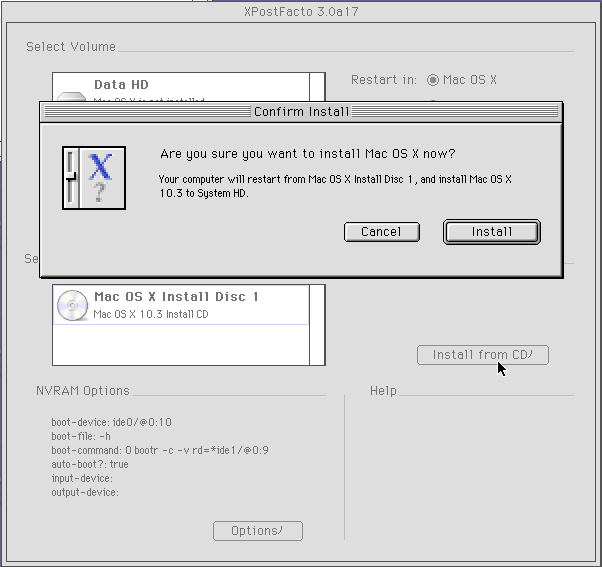
Task: Click the boot-command NVRAM line
Action: (x=160, y=450)
